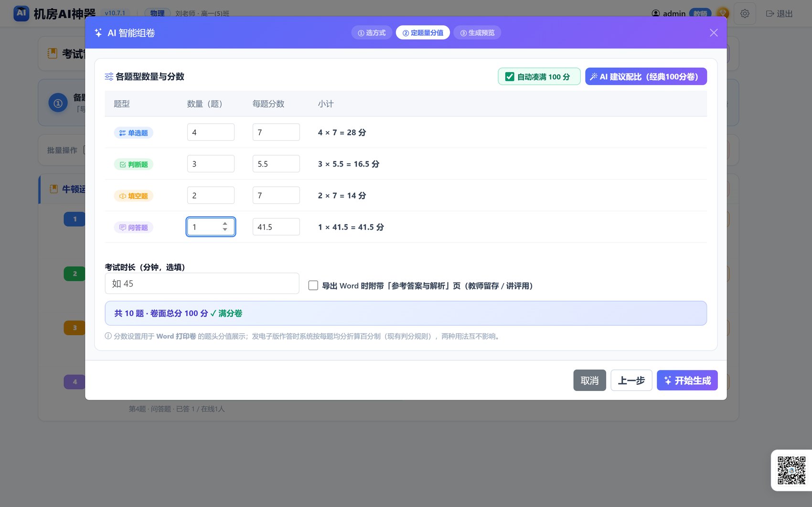Click the 小计 text 4 × 7 = 28 分

pos(342,132)
